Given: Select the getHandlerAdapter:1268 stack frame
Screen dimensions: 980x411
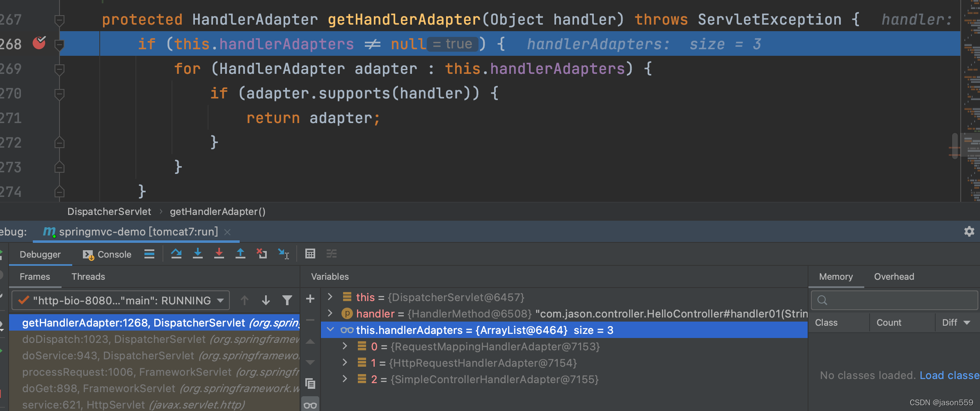Looking at the screenshot, I should click(x=154, y=323).
